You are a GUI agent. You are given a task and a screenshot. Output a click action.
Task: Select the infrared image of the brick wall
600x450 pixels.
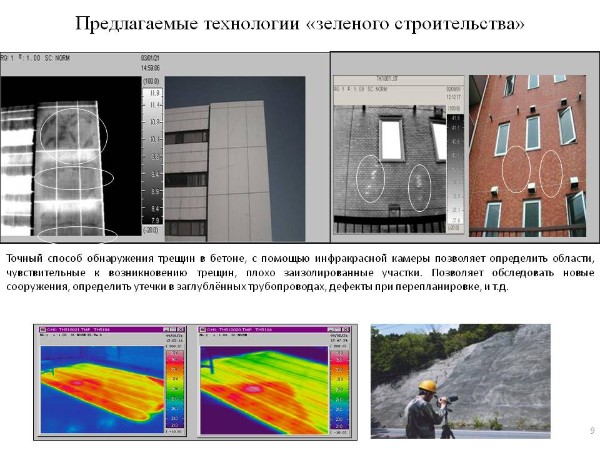pyautogui.click(x=390, y=169)
